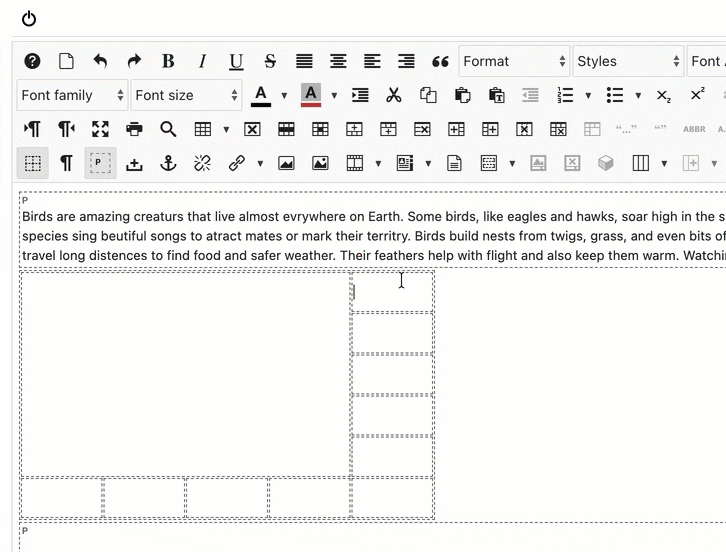The image size is (726, 552).
Task: Click the Undo arrow icon
Action: (x=100, y=61)
